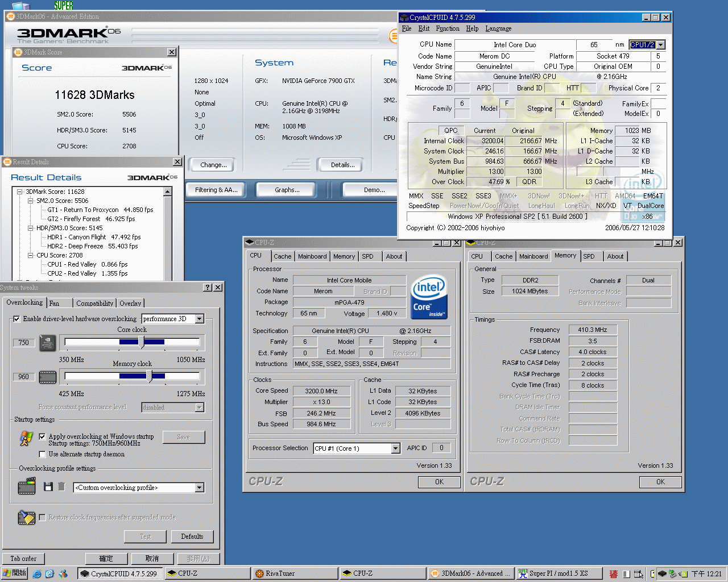Open the Start button in taskbar
The height and width of the screenshot is (582, 728).
pos(14,573)
